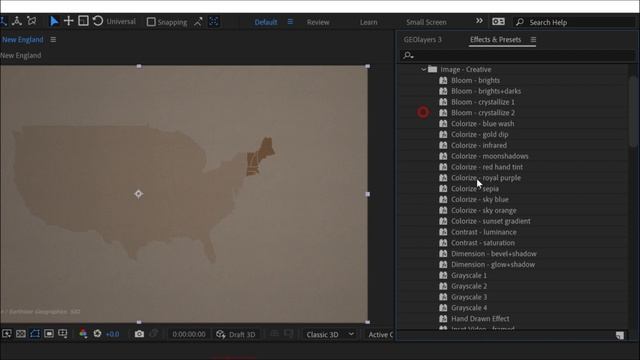The width and height of the screenshot is (640, 360).
Task: Click the Bloom - brights preset icon
Action: [x=443, y=80]
